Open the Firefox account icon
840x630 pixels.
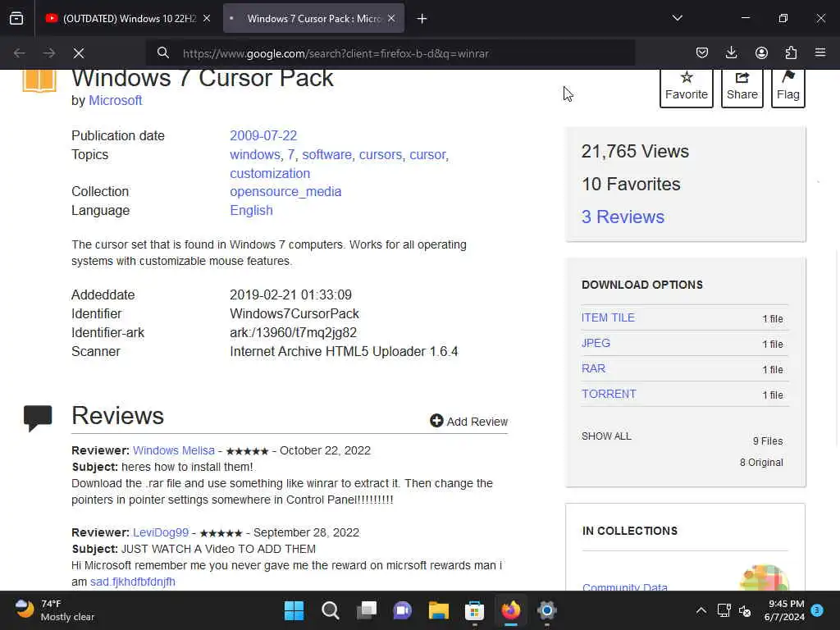pyautogui.click(x=761, y=52)
